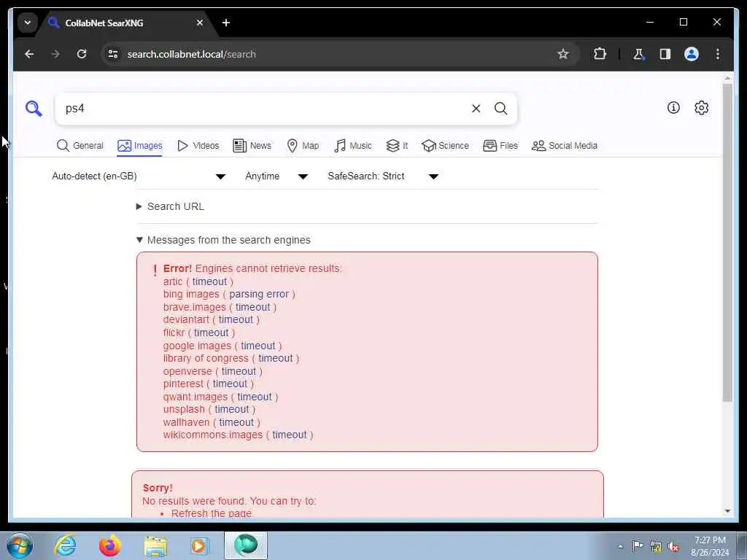The image size is (747, 560).
Task: Open Chrome three-dot menu
Action: (718, 54)
